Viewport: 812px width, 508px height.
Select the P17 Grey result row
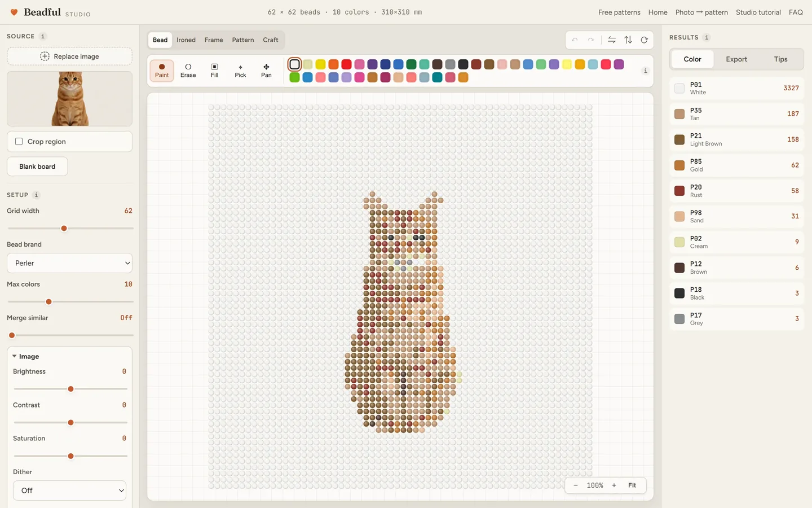736,319
